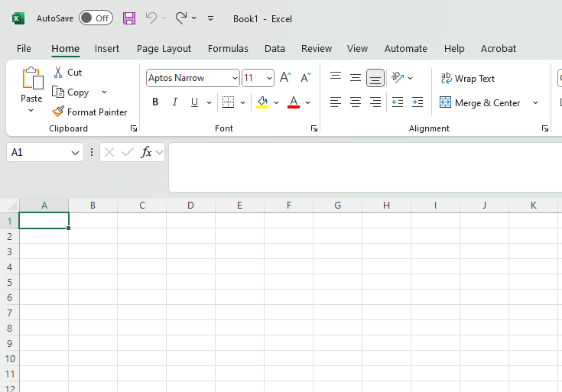Toggle bold formatting button

[x=155, y=102]
